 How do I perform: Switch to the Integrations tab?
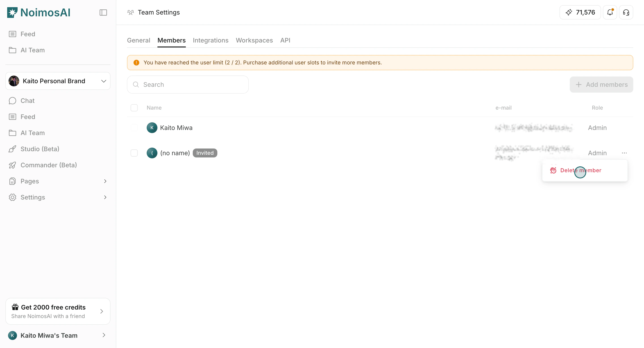tap(210, 40)
